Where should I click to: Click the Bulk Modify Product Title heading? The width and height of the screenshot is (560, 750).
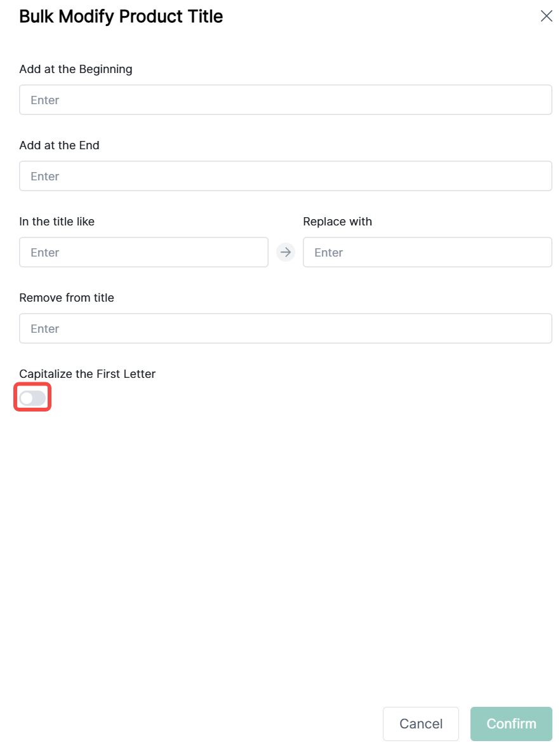click(121, 17)
